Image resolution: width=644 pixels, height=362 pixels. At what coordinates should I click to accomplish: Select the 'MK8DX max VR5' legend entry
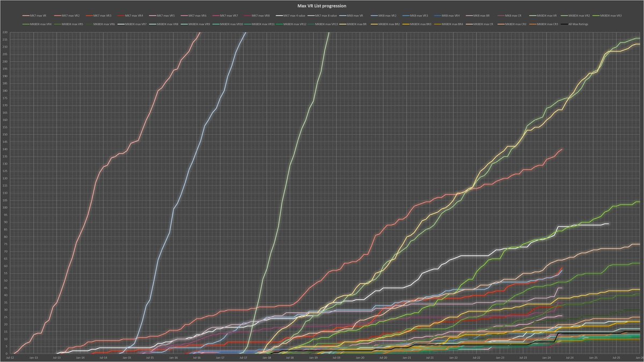pyautogui.click(x=68, y=24)
